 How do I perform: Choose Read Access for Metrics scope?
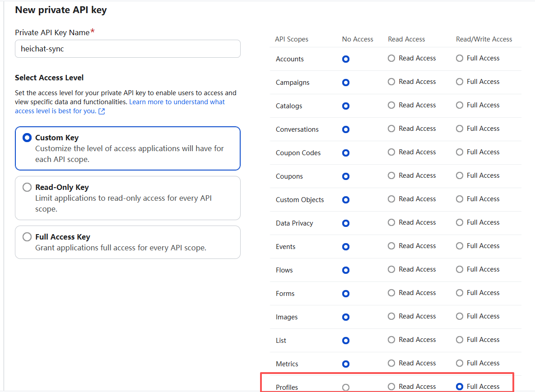(391, 363)
